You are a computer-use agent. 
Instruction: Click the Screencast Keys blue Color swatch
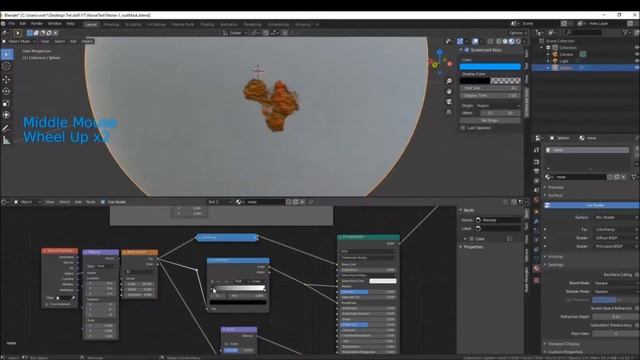pos(490,67)
